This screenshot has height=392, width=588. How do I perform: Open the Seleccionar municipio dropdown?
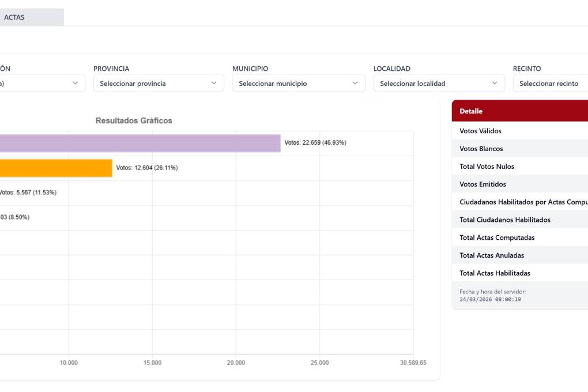(298, 84)
